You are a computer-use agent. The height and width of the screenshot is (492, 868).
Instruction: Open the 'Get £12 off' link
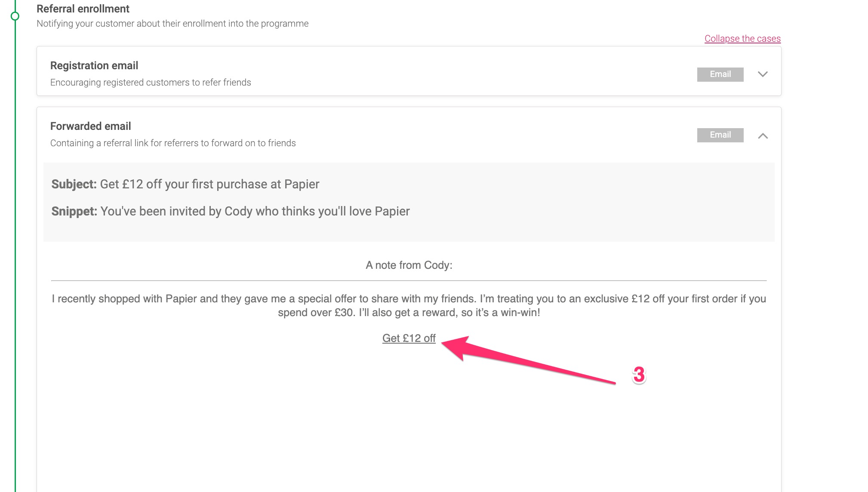[x=409, y=338]
